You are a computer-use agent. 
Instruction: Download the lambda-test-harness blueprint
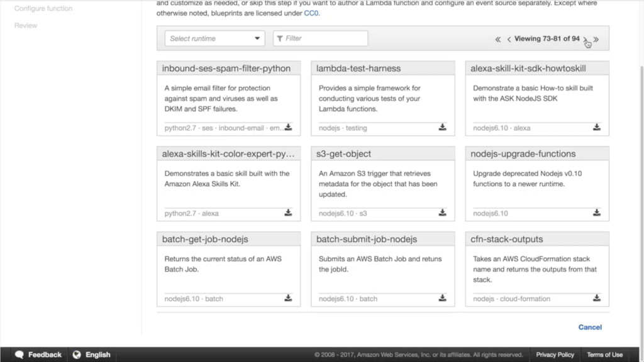pos(442,127)
